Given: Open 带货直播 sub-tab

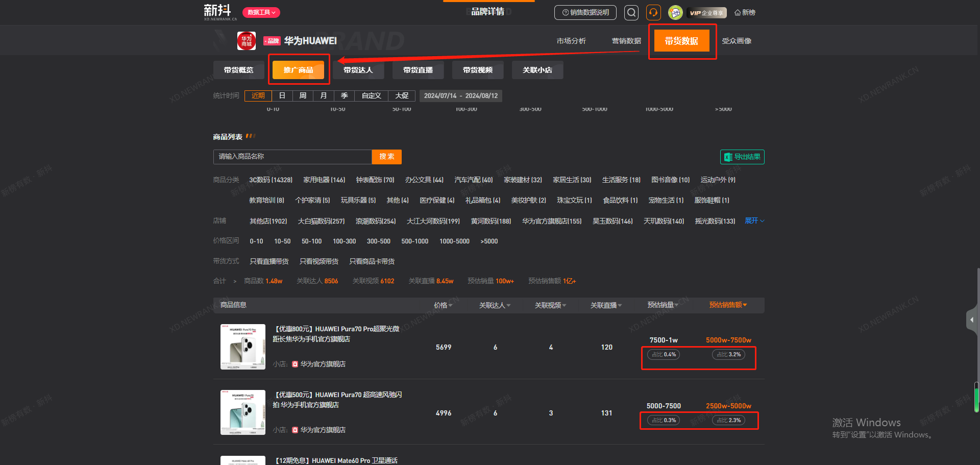Looking at the screenshot, I should 418,70.
